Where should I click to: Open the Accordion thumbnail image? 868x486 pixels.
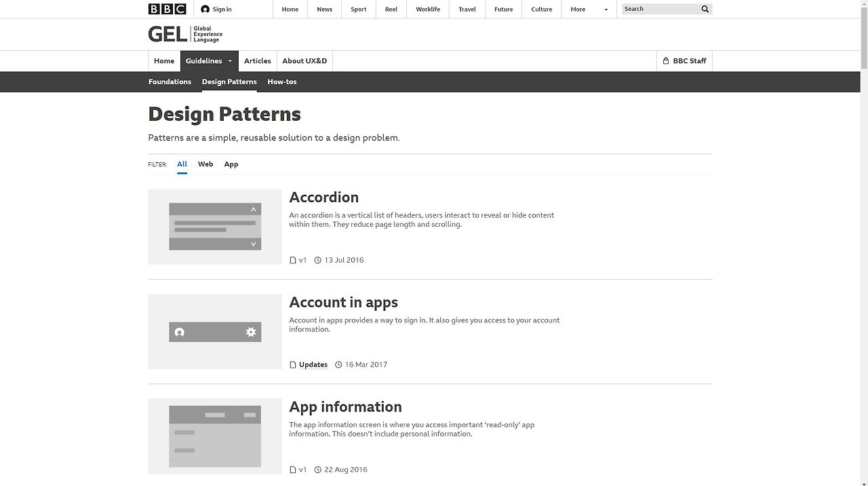pos(215,227)
